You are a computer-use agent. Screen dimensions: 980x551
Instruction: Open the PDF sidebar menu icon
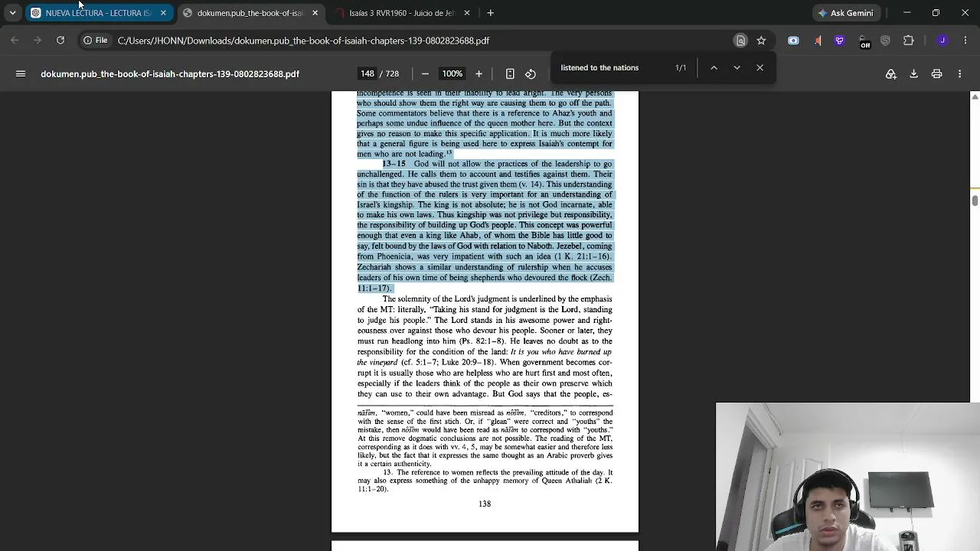21,73
